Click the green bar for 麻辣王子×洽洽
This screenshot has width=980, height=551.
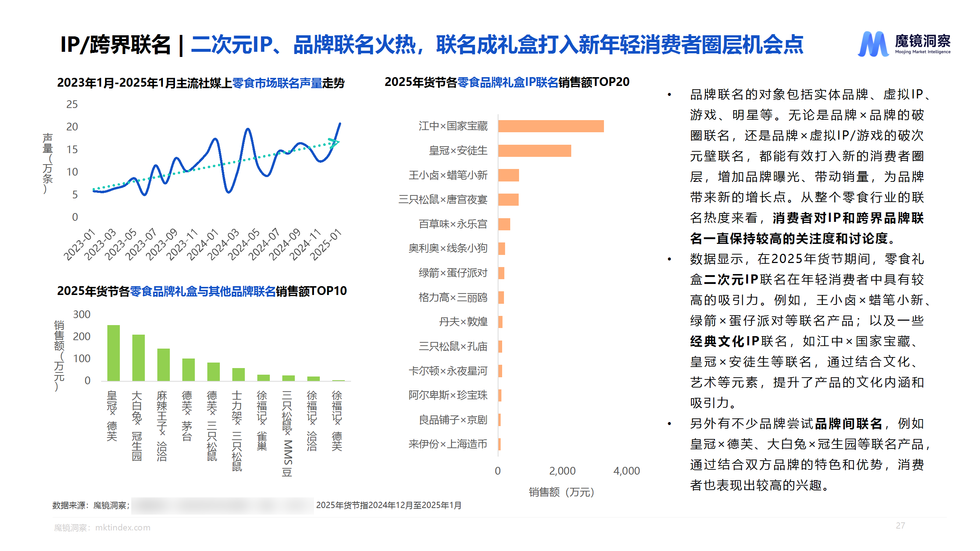point(164,365)
